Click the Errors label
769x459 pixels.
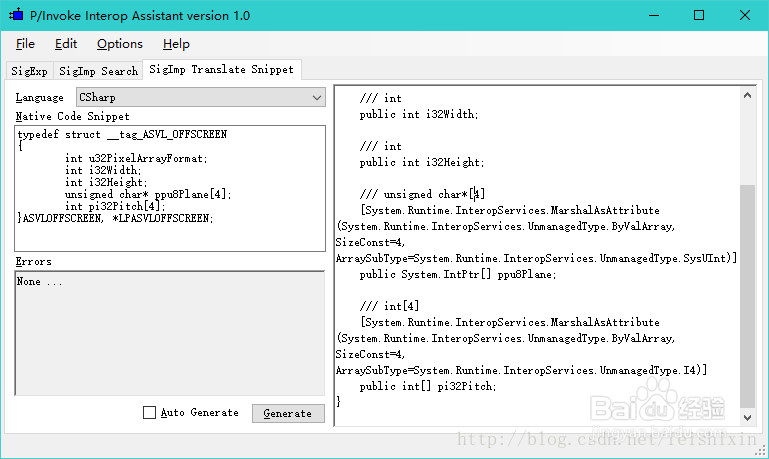pyautogui.click(x=33, y=261)
